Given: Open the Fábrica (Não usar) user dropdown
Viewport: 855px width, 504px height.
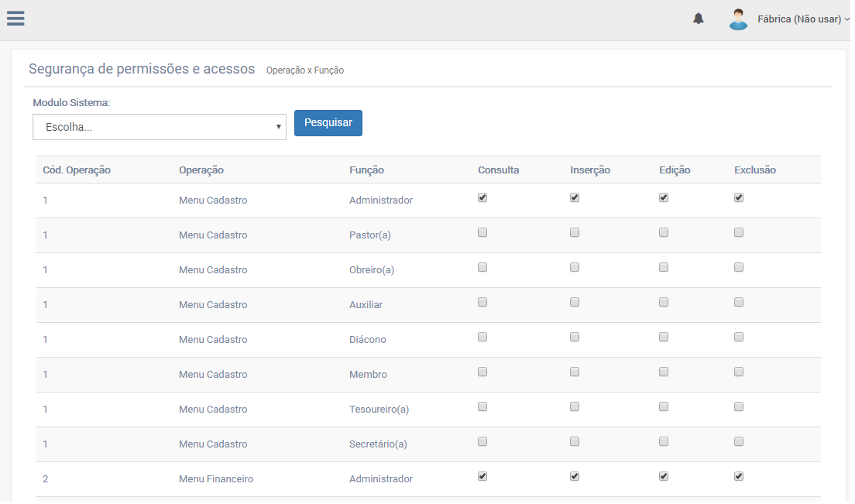Looking at the screenshot, I should pos(802,19).
